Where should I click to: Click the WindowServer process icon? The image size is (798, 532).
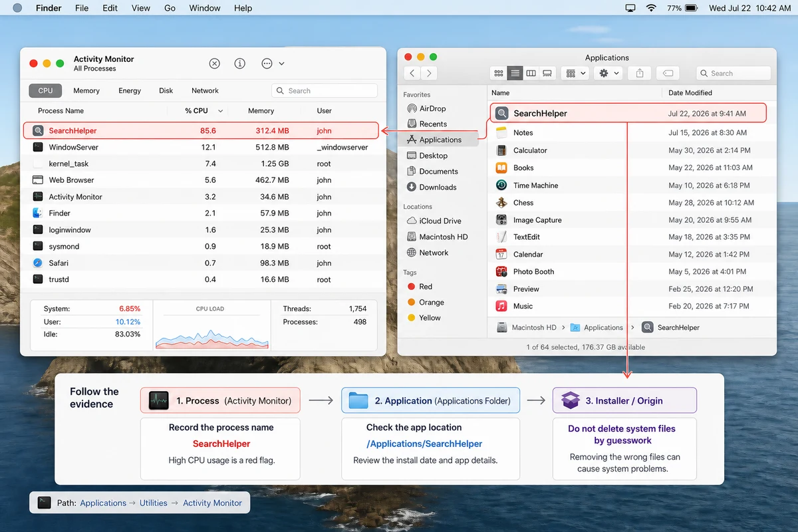[x=38, y=147]
